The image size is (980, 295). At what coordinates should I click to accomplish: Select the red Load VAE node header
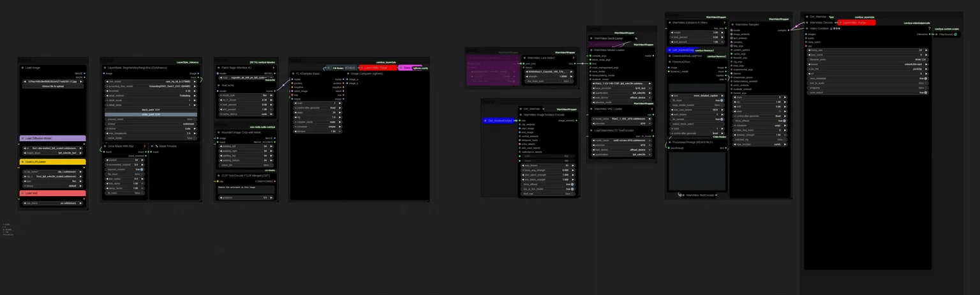52,193
